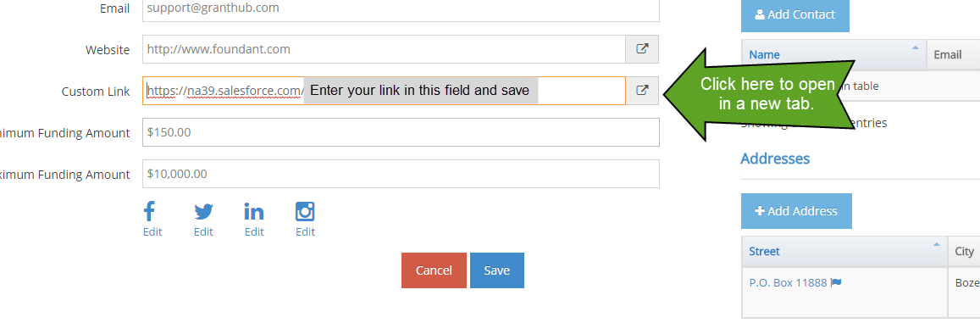Focus the Minimum Funding Amount field
This screenshot has height=334, width=980.
401,132
